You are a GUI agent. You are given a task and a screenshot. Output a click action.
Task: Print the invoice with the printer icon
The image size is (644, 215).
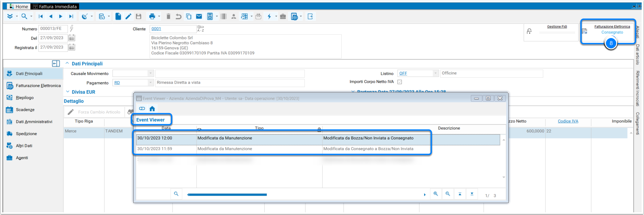[x=152, y=16]
